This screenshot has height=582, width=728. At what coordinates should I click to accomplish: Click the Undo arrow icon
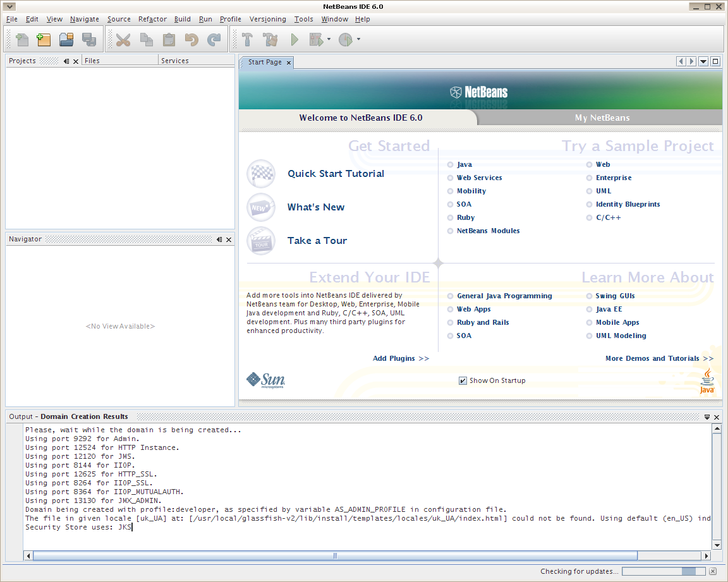tap(191, 39)
